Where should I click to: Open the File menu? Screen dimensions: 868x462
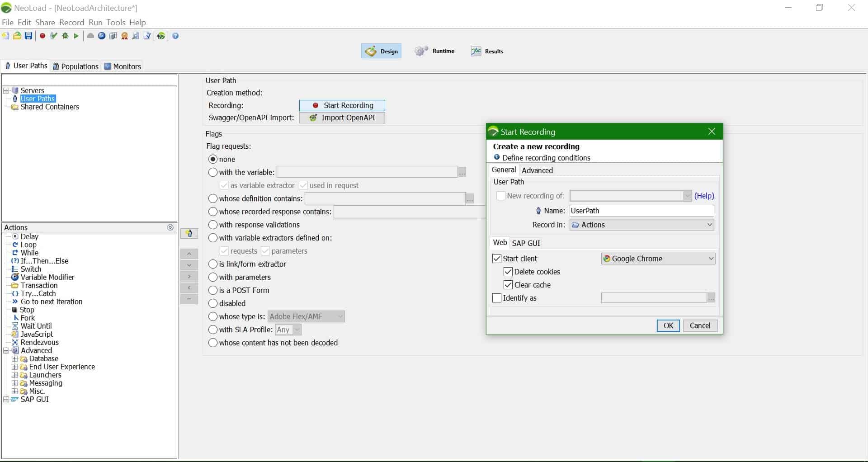point(8,22)
